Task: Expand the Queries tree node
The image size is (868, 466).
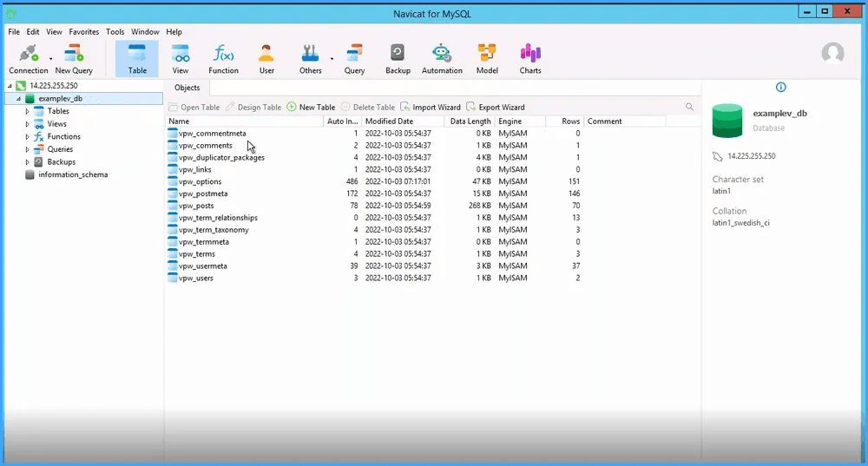Action: coord(27,149)
